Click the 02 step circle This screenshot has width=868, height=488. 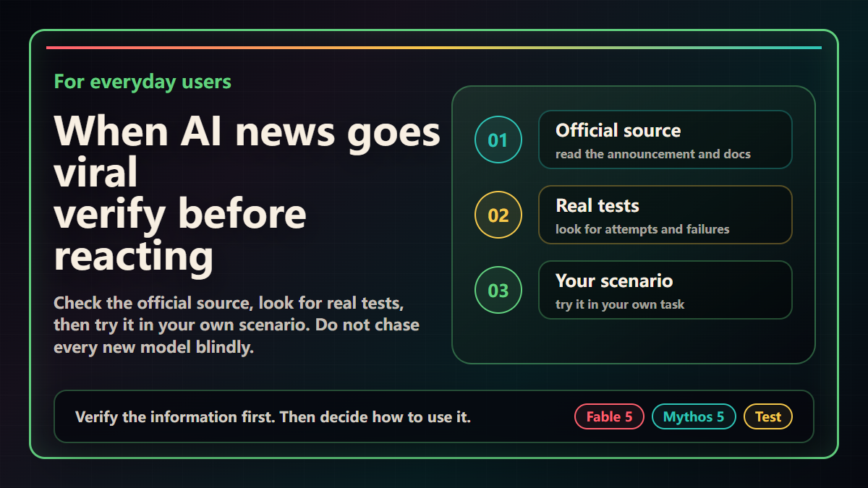498,215
